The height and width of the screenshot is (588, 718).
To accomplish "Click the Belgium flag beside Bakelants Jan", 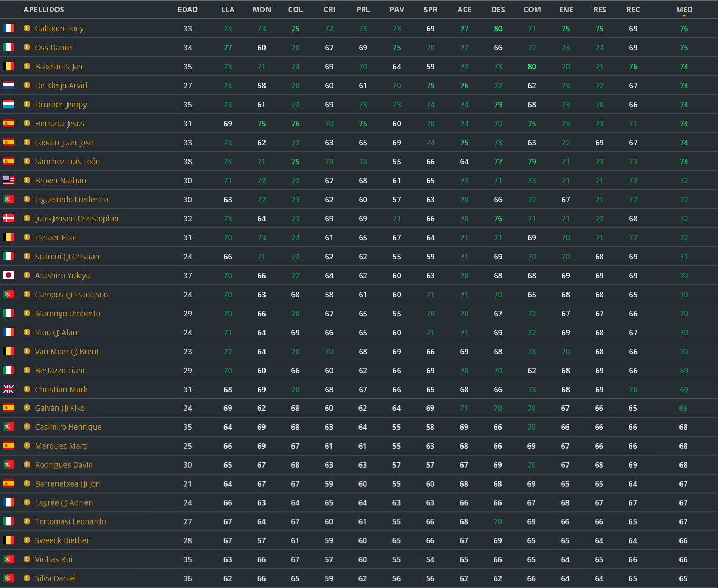I will pos(8,67).
